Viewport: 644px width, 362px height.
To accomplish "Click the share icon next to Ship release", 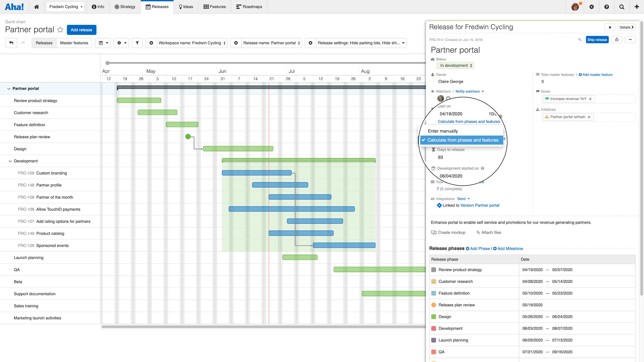I will pyautogui.click(x=617, y=40).
